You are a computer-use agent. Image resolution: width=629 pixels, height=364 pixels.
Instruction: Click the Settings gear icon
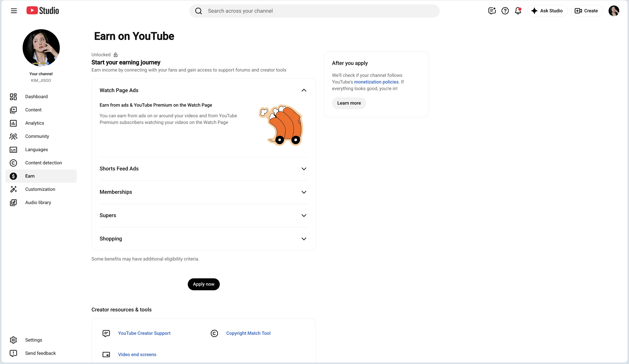pos(13,340)
